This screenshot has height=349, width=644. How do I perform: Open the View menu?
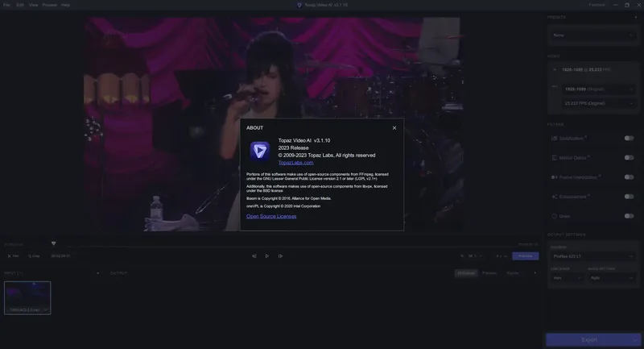point(33,5)
